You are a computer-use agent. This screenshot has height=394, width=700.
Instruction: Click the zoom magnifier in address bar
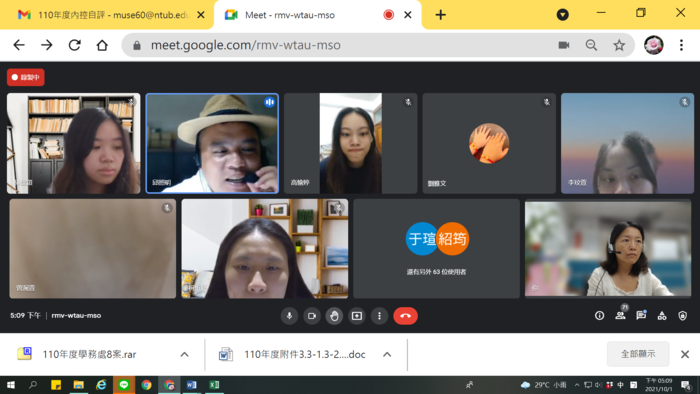pyautogui.click(x=592, y=45)
